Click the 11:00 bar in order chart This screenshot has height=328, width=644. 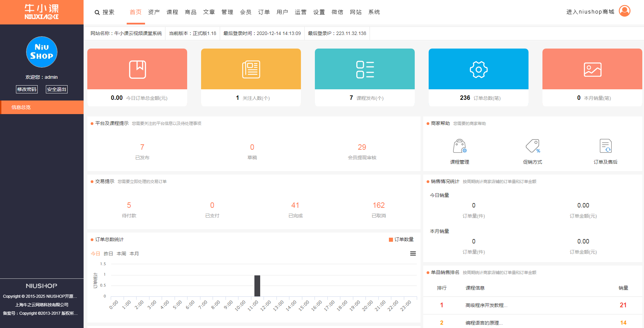point(257,286)
